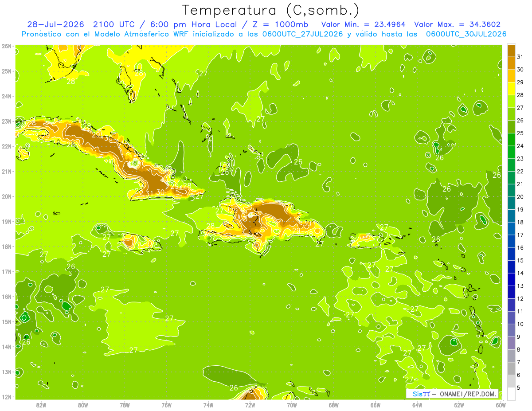Click the 14N latitude label
The width and height of the screenshot is (532, 411).
[6, 347]
